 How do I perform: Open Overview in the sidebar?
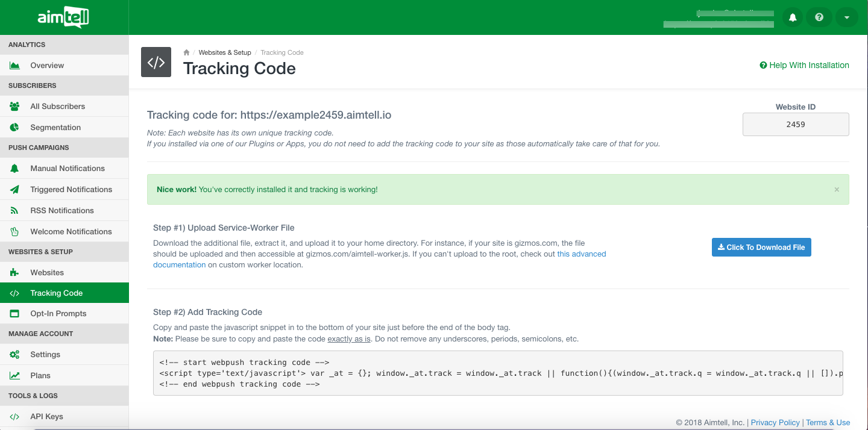(x=47, y=66)
